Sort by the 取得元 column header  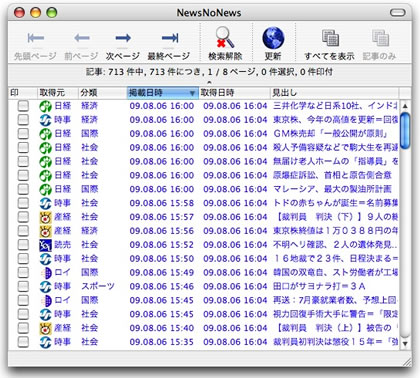(x=58, y=93)
